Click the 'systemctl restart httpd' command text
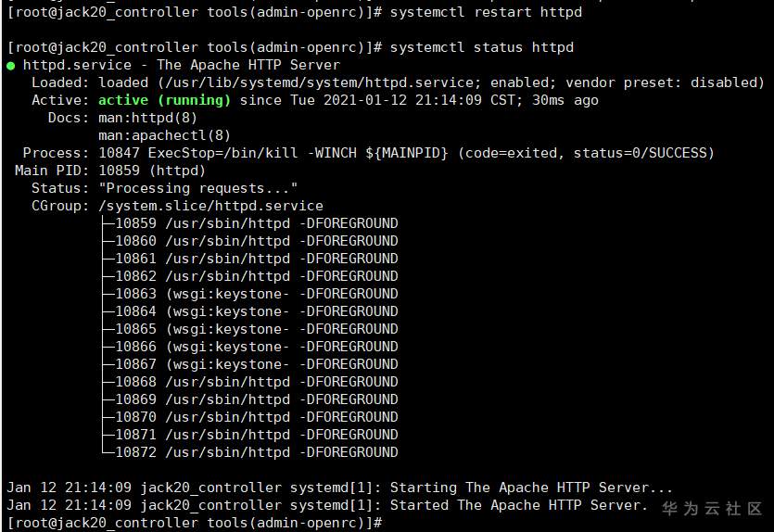This screenshot has width=774, height=532. (487, 12)
